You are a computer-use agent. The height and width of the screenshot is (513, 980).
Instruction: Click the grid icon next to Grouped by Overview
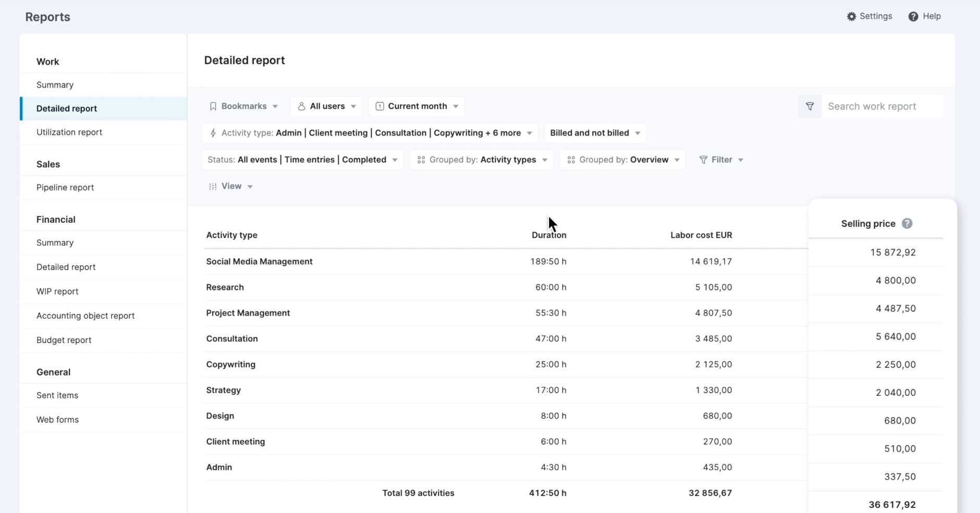pos(570,160)
